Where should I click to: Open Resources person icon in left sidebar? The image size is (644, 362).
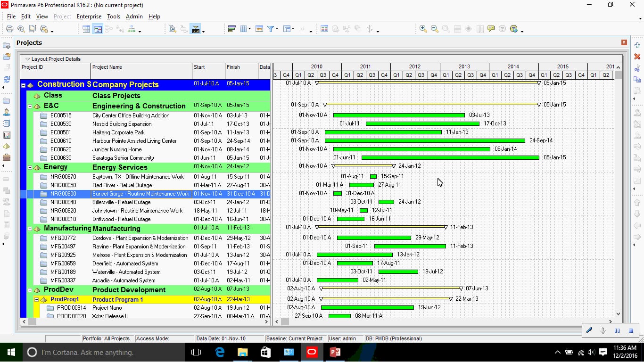[7, 112]
